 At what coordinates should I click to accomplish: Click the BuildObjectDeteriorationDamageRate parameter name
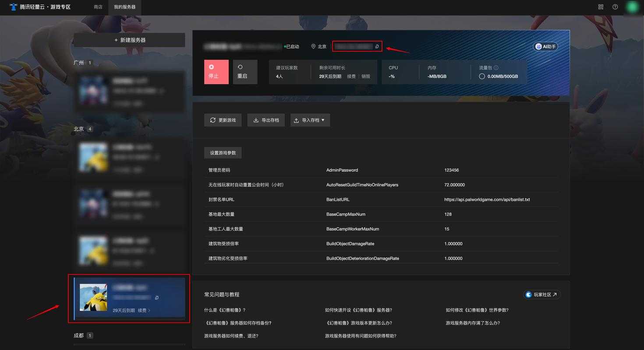363,259
